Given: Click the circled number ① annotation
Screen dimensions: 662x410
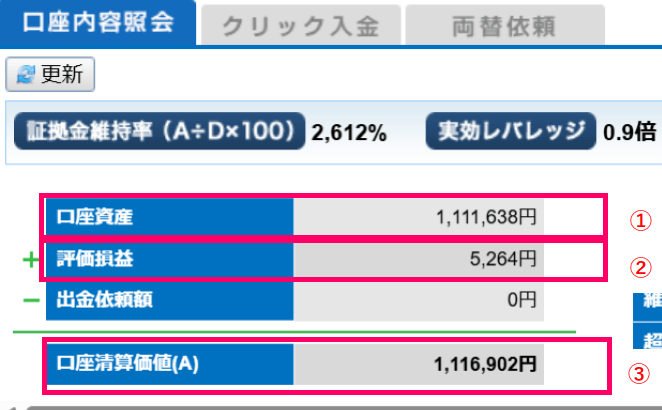Looking at the screenshot, I should click(639, 221).
